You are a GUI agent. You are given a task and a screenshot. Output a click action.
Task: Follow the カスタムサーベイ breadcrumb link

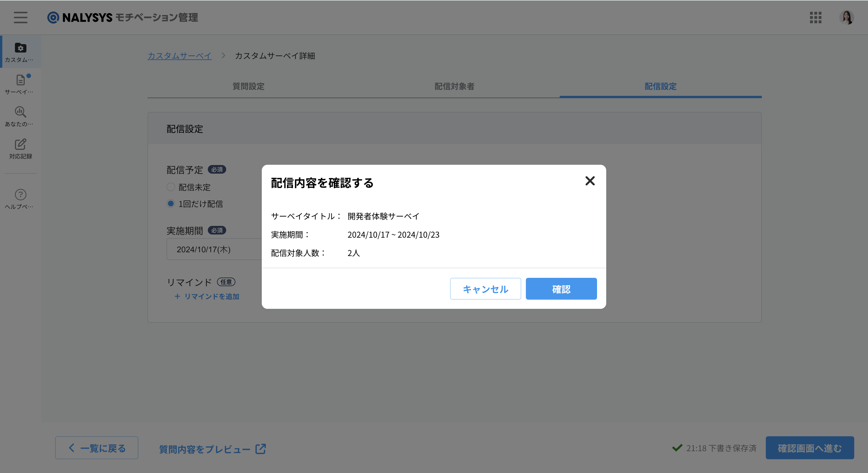pyautogui.click(x=180, y=56)
